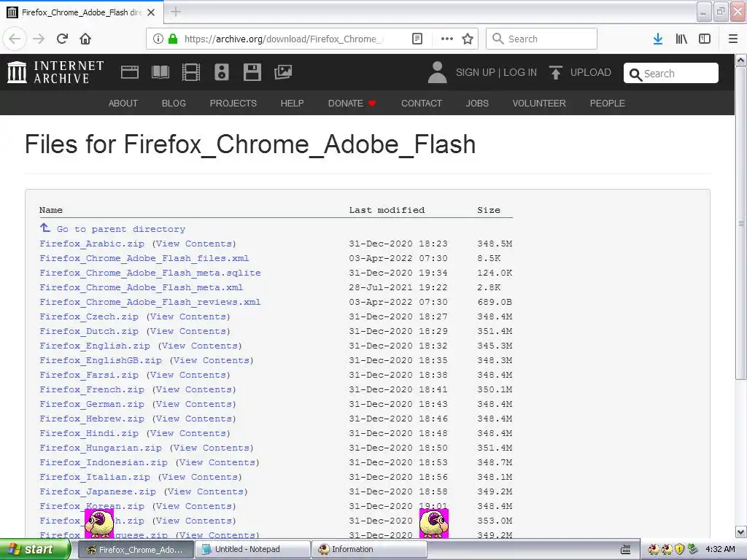View Contents of Firefox_Czech.zip
This screenshot has width=747, height=560.
pyautogui.click(x=188, y=316)
